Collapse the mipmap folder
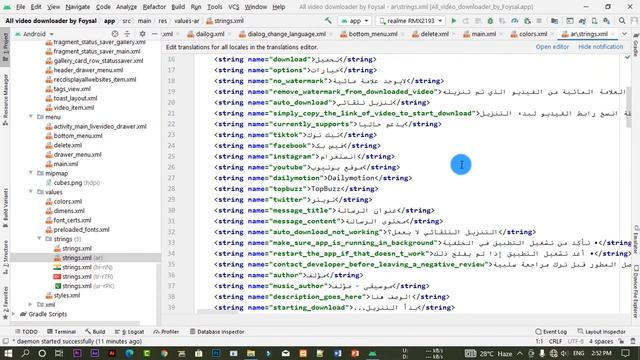Screen dimensions: 640x360 pos(31,173)
